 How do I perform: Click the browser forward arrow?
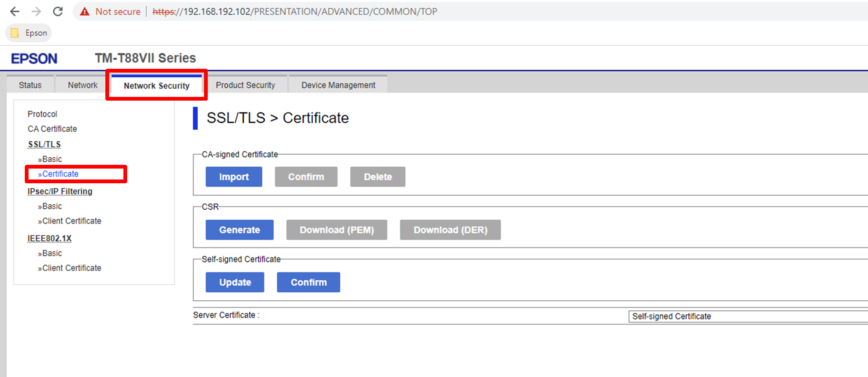37,11
